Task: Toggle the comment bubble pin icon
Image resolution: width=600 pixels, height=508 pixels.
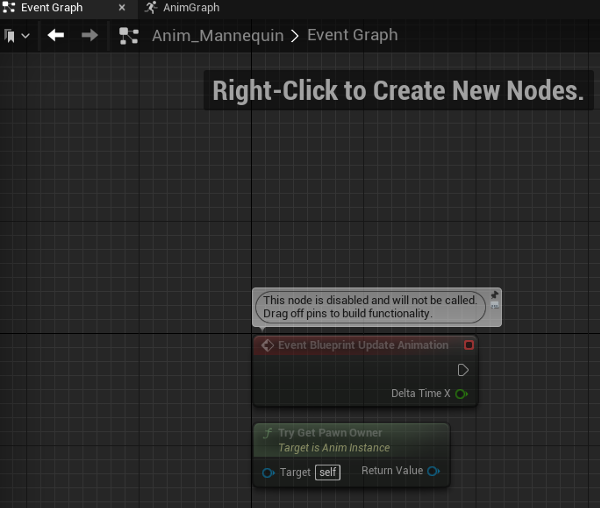Action: 494,295
